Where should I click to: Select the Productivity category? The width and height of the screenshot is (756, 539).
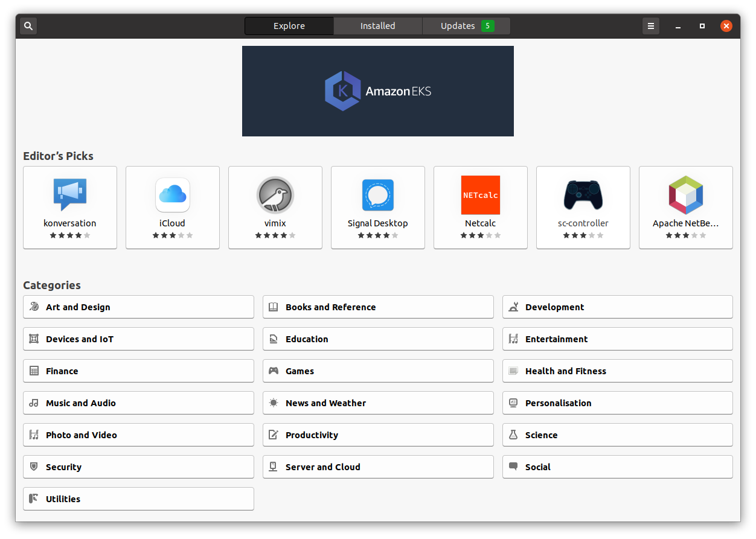click(x=378, y=435)
